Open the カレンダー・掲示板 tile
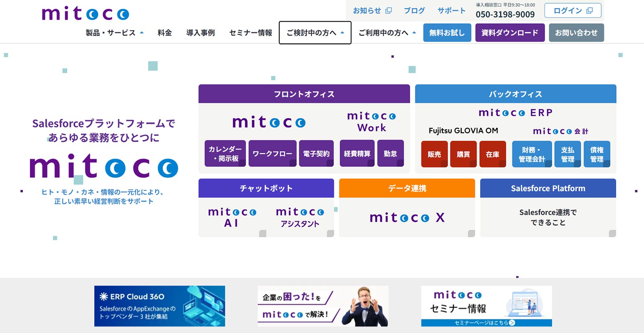The width and height of the screenshot is (644, 333). pos(225,153)
